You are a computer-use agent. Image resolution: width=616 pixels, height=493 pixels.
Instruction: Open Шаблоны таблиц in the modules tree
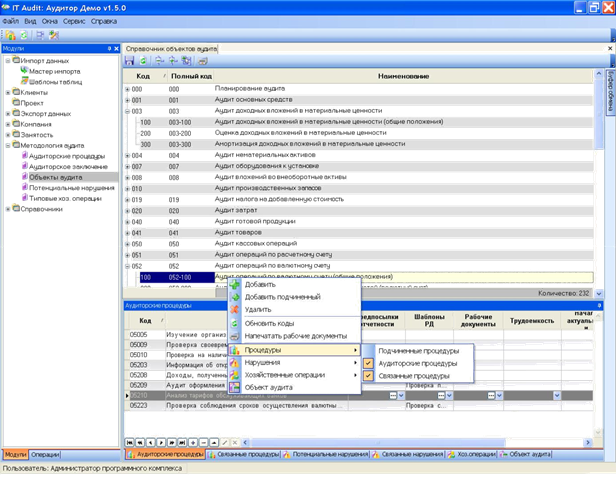pyautogui.click(x=55, y=82)
